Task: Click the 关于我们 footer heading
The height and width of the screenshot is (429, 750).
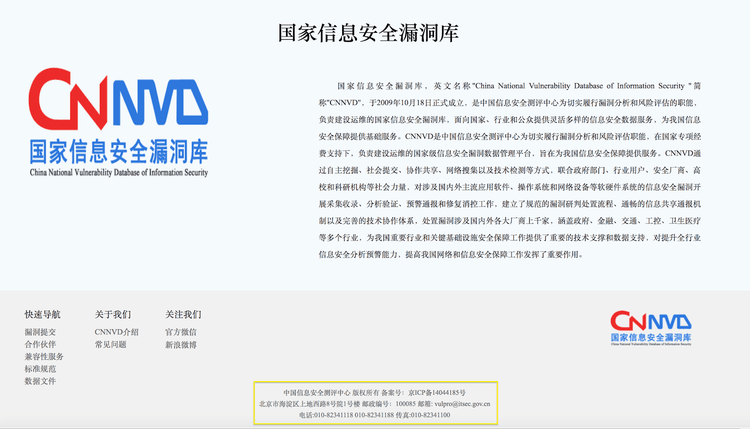Action: (112, 314)
